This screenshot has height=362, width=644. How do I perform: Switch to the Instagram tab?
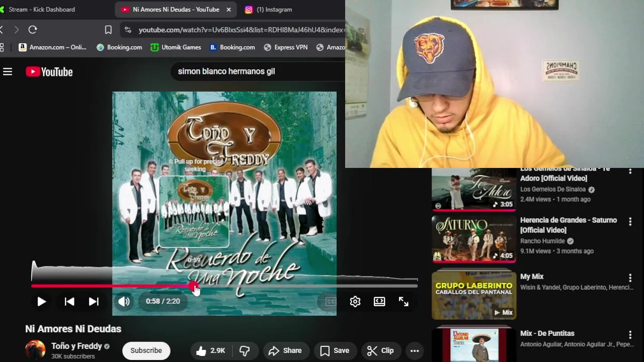tap(268, 10)
